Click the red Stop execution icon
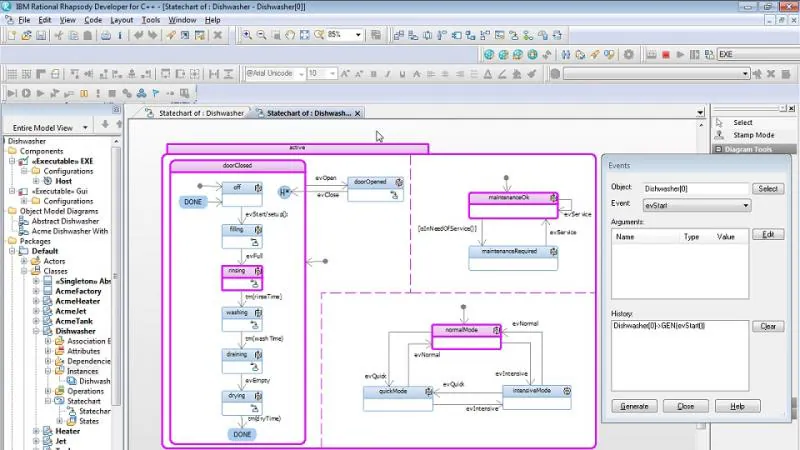The height and width of the screenshot is (450, 800). pyautogui.click(x=666, y=55)
